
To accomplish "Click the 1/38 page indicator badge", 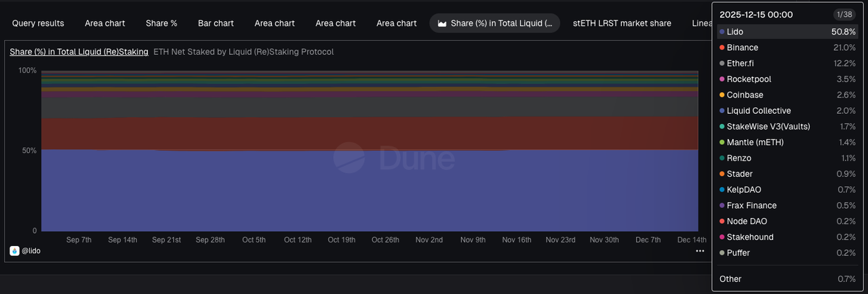I will (844, 14).
